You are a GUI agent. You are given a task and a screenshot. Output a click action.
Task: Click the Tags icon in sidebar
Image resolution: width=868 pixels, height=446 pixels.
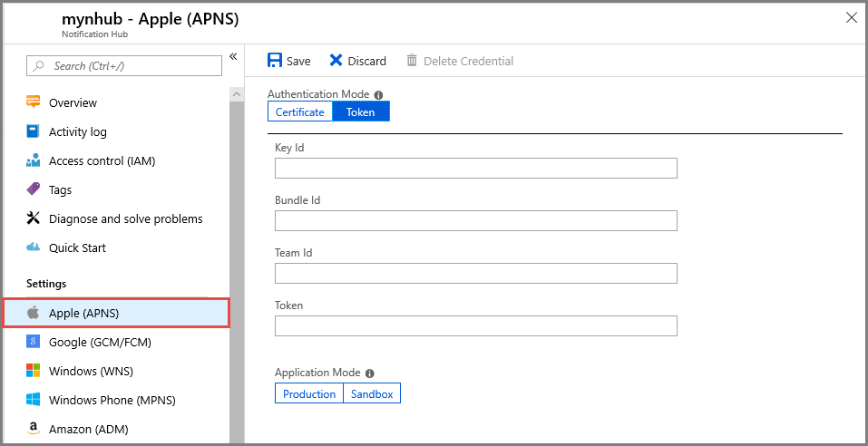tap(34, 189)
